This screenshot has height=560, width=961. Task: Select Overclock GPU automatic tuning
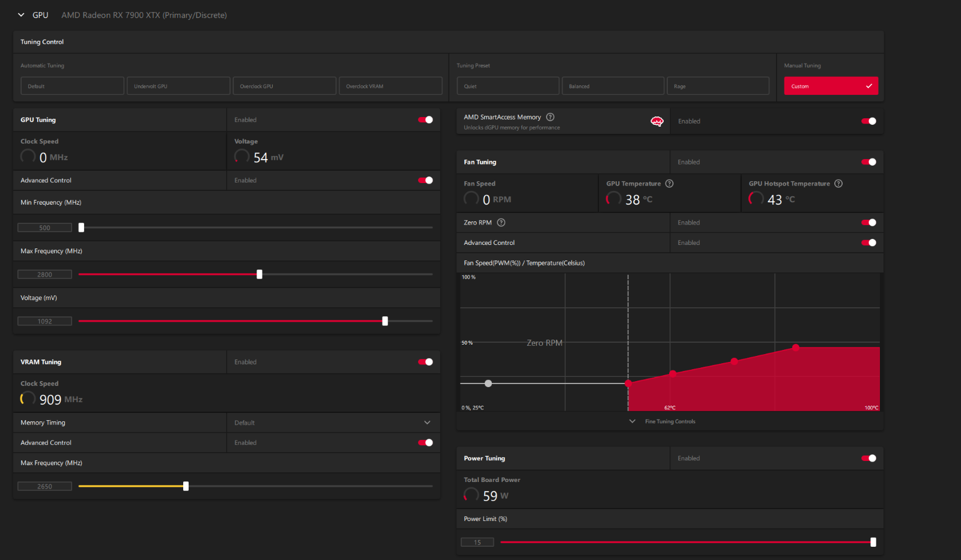point(284,86)
